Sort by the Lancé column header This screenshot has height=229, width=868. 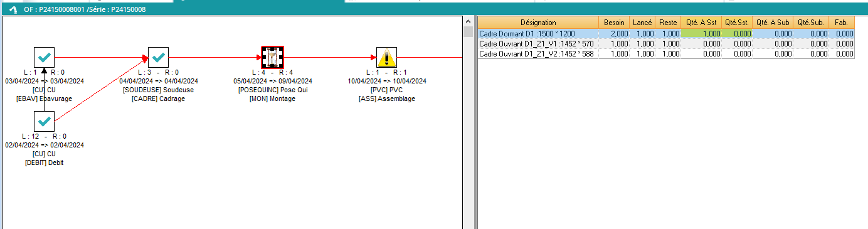point(642,23)
